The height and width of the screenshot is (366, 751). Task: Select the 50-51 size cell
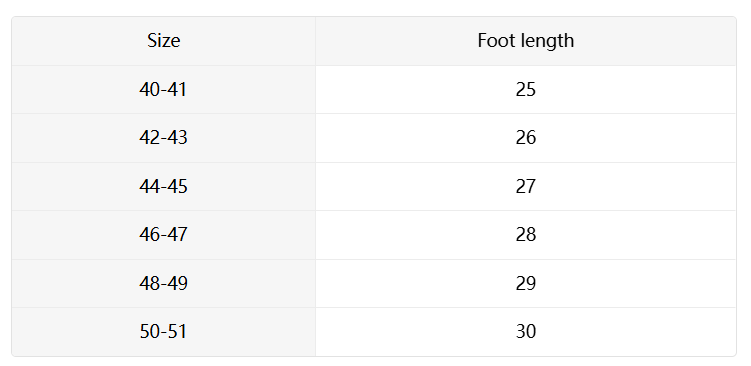(x=163, y=332)
